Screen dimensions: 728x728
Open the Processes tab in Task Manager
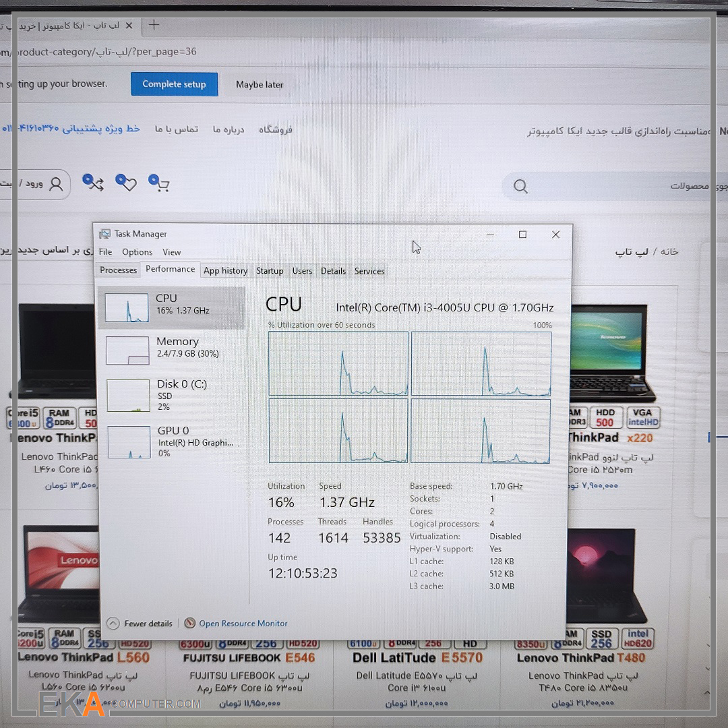(119, 270)
